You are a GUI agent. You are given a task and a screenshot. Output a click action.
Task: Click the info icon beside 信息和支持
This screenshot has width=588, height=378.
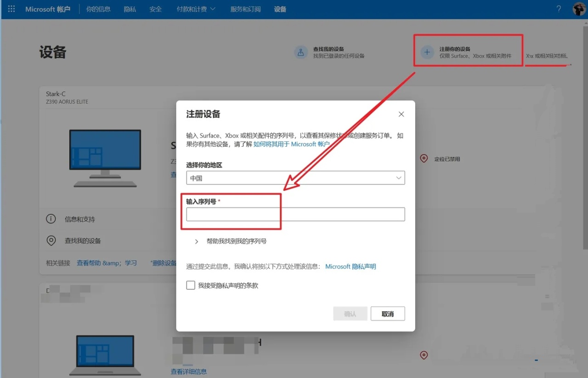click(x=51, y=219)
